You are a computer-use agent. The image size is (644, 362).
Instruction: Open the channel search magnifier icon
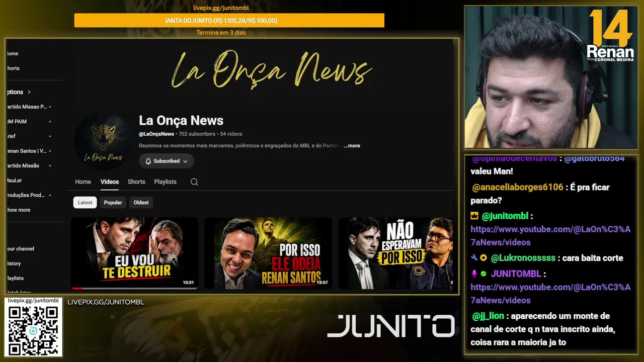194,182
